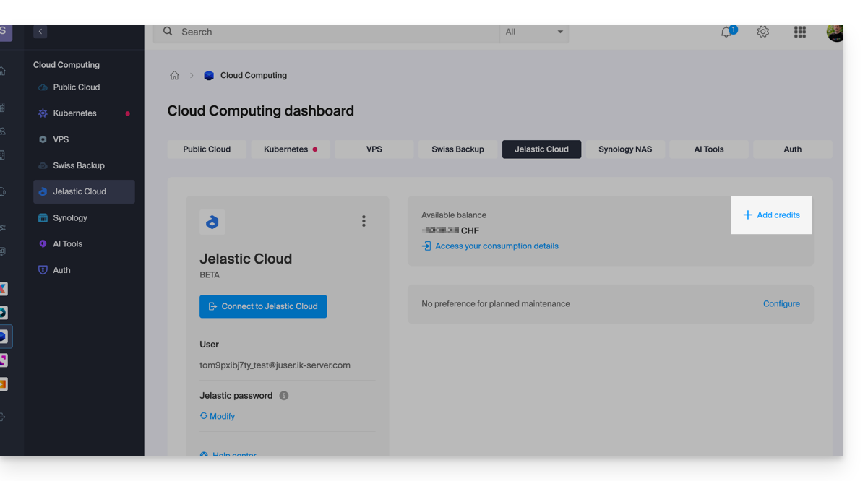868x481 pixels.
Task: Switch to the Auth tab
Action: click(x=793, y=149)
